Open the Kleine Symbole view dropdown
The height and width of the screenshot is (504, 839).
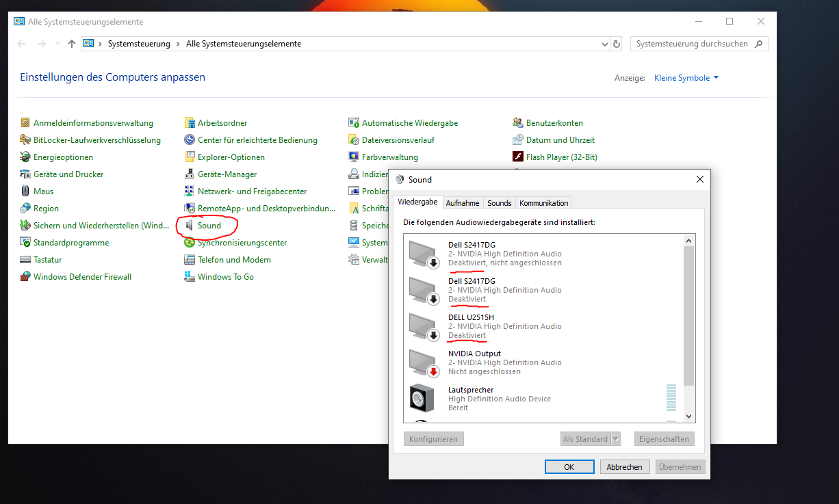pyautogui.click(x=686, y=78)
